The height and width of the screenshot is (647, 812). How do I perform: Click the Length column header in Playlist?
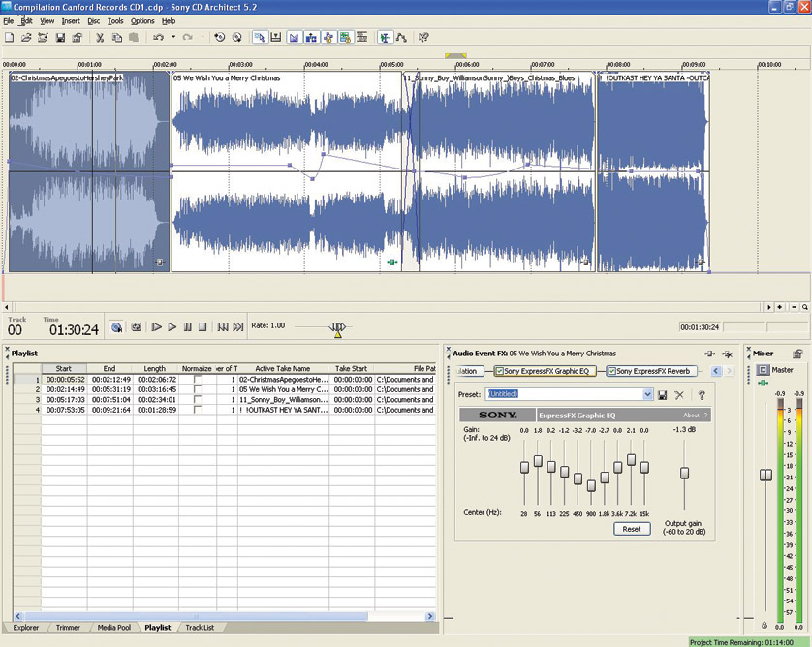point(155,368)
